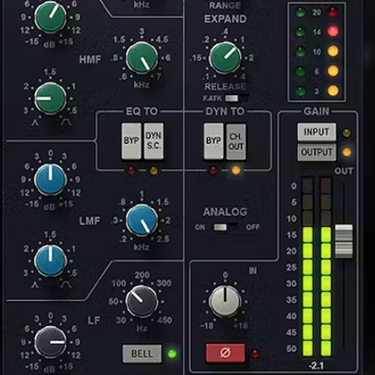Click the LMF gain blue knob
Screen dimensions: 375x375
click(50, 179)
